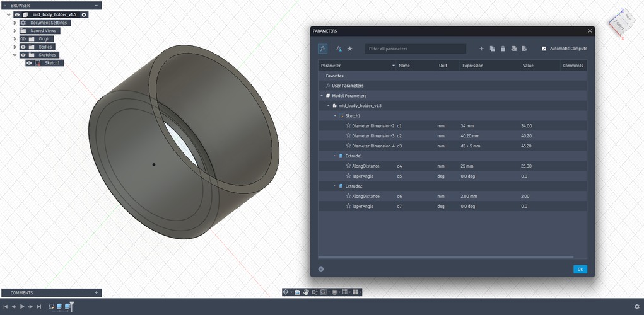Select User Parameters row
Image resolution: width=644 pixels, height=315 pixels.
(x=453, y=86)
